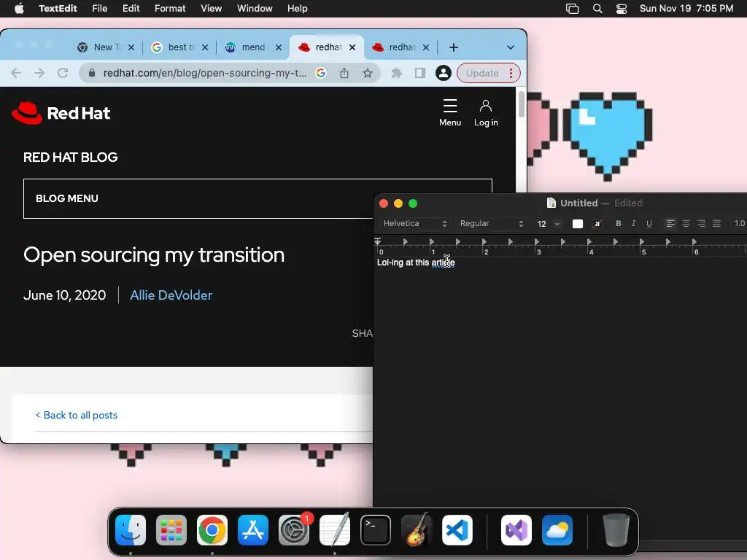Click the Chrome address bar URL

click(x=205, y=73)
